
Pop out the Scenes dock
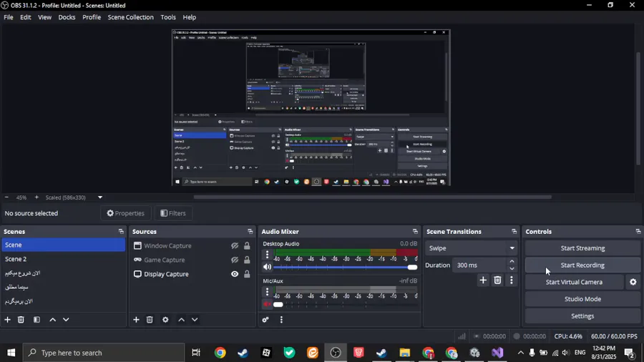[x=121, y=232]
